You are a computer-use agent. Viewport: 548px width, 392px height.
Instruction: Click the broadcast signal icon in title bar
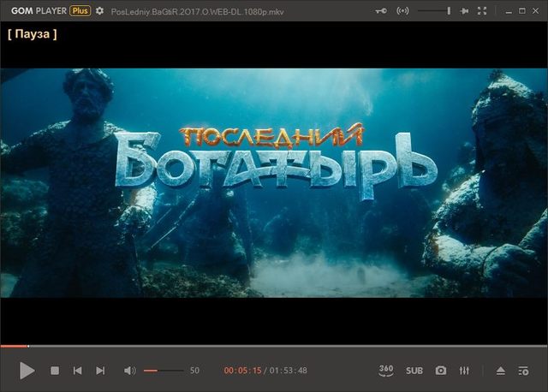pyautogui.click(x=403, y=11)
